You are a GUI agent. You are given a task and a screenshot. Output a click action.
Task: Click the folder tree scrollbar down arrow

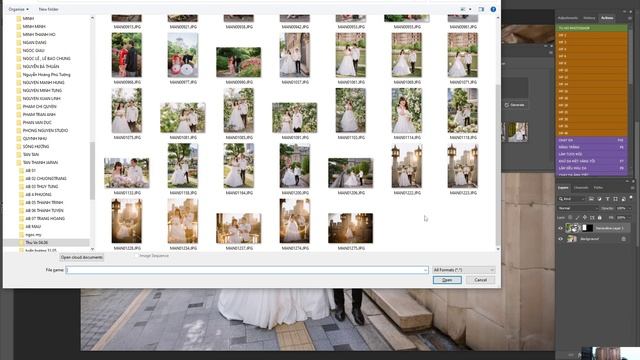tap(92, 249)
